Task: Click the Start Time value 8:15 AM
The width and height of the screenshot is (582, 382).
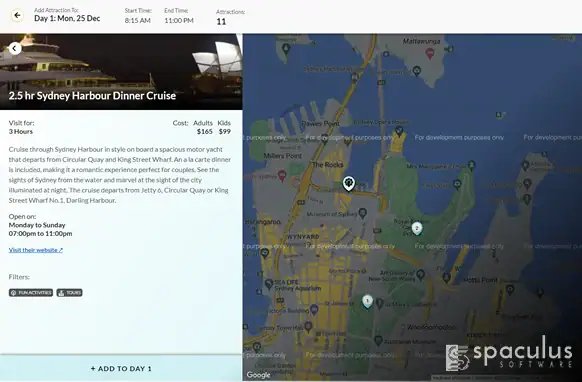Action: pos(137,20)
